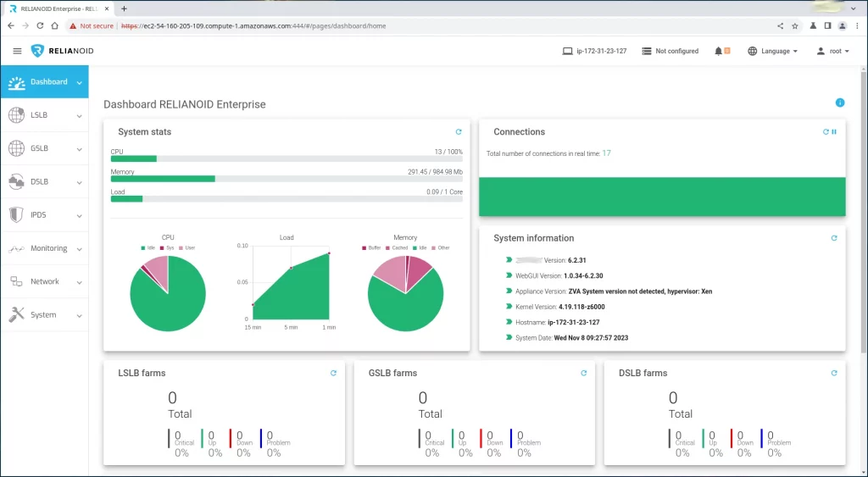This screenshot has height=477, width=868.
Task: Click the CPU usage progress bar
Action: pos(287,158)
